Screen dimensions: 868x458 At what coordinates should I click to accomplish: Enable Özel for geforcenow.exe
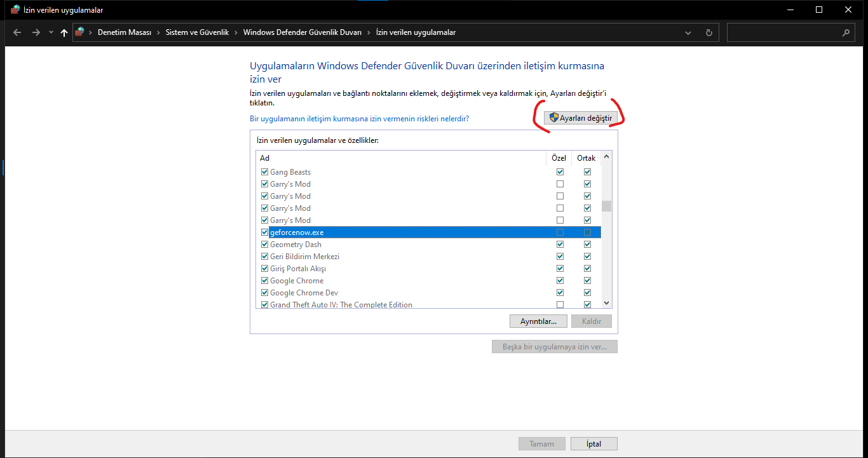tap(560, 232)
